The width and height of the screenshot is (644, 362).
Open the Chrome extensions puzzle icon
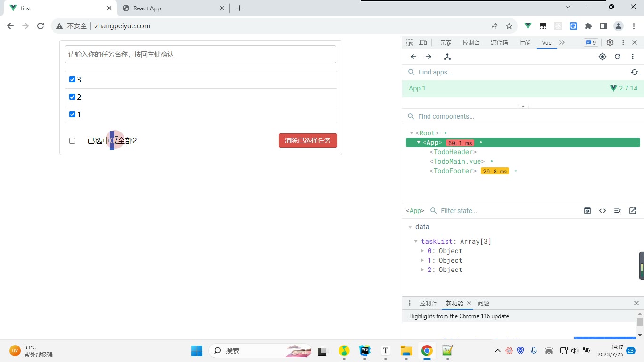pos(588,26)
